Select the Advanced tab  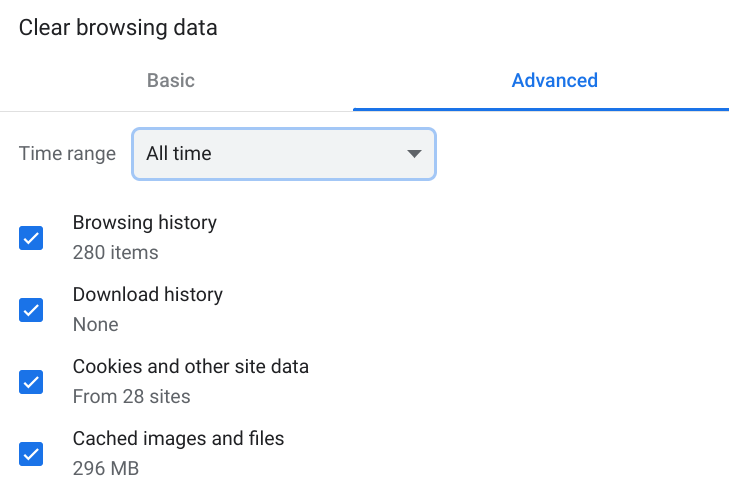pos(554,80)
